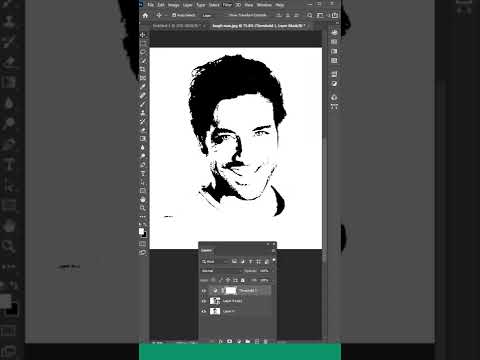The width and height of the screenshot is (480, 360).
Task: Open the Filter menu
Action: click(227, 5)
